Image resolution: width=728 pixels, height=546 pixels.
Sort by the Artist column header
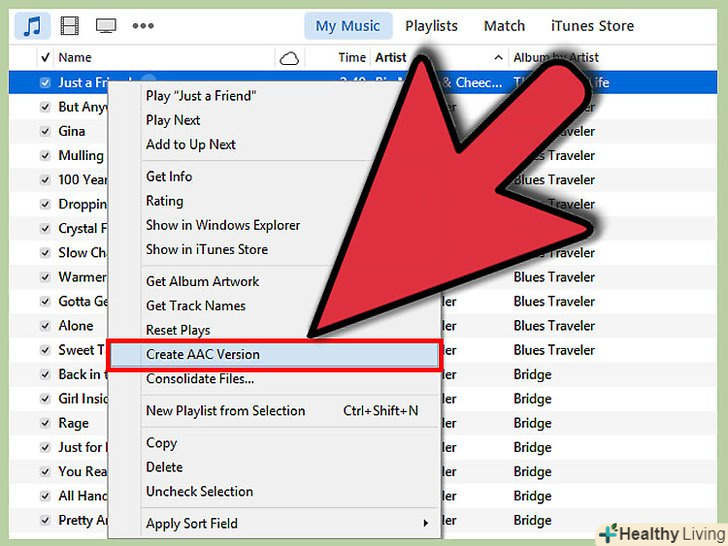390,58
